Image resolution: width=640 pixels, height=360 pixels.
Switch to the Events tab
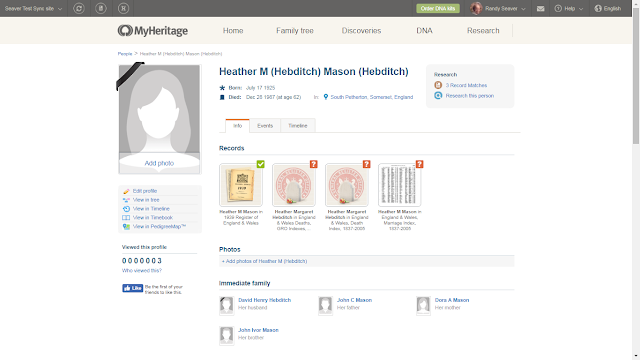(265, 126)
